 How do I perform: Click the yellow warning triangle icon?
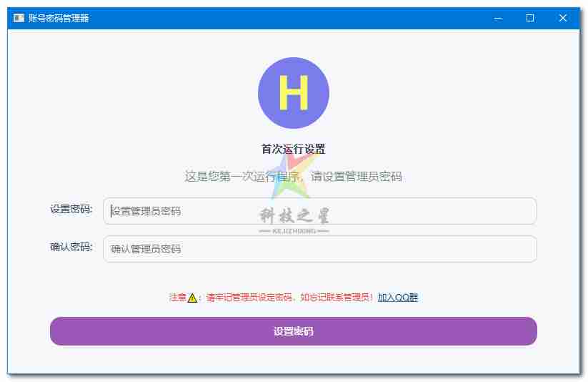192,298
